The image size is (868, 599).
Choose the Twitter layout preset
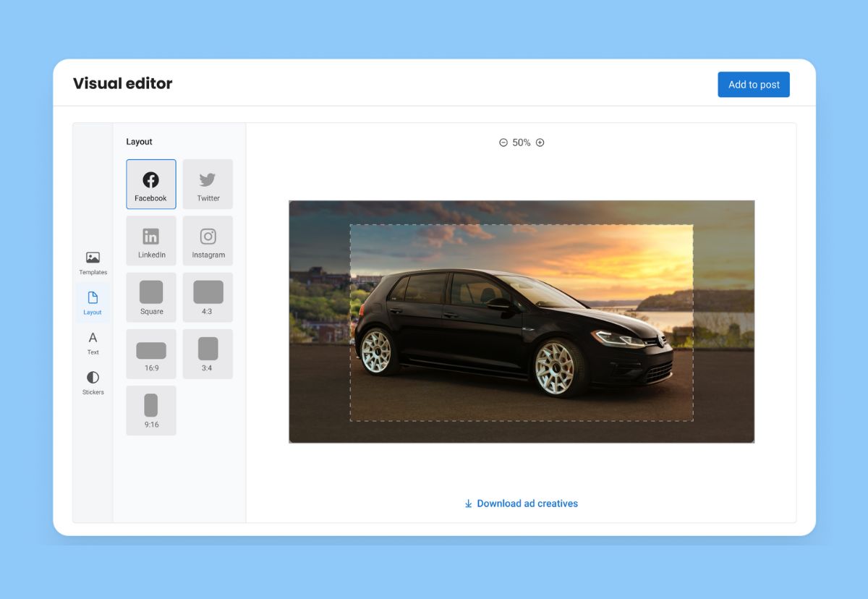tap(208, 184)
